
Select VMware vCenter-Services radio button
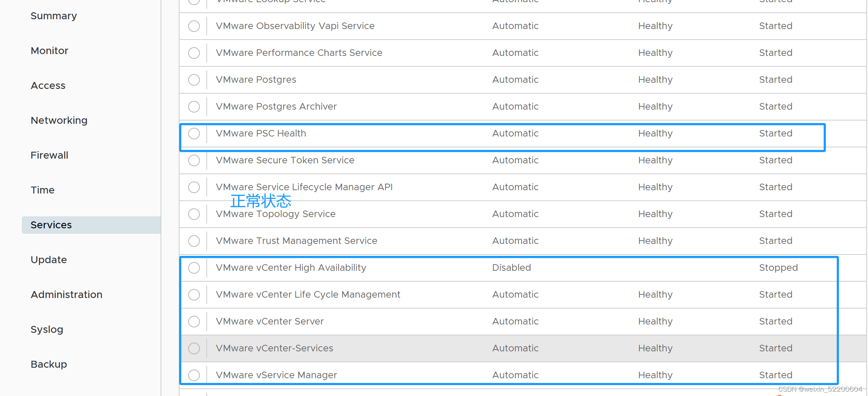[194, 348]
